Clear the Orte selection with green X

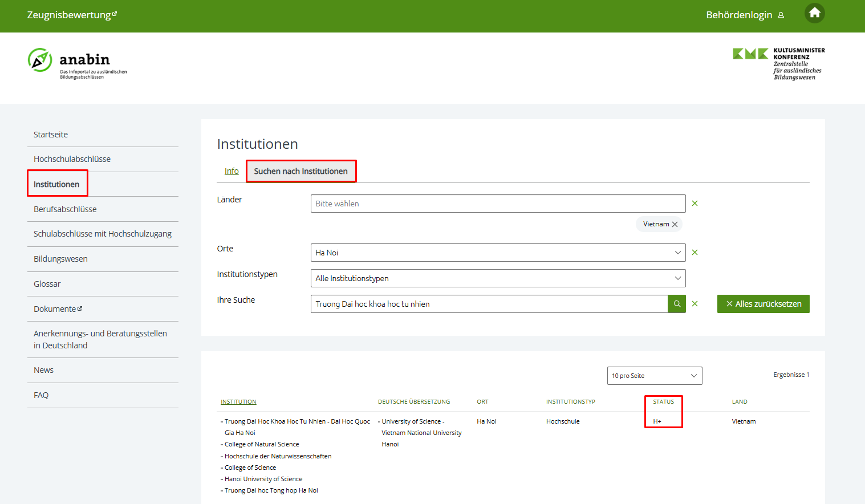[695, 253]
